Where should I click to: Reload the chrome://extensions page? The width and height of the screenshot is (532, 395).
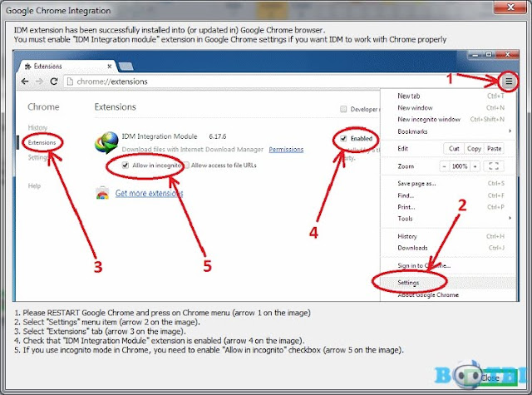(53, 81)
